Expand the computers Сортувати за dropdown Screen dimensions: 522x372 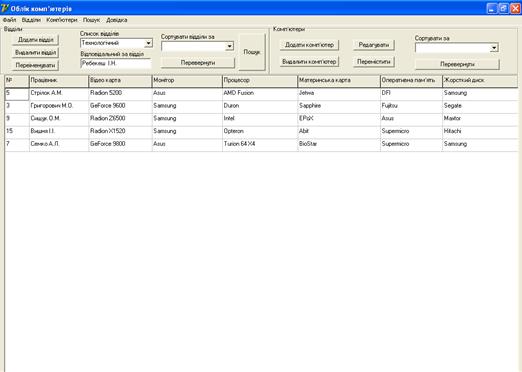pos(494,48)
